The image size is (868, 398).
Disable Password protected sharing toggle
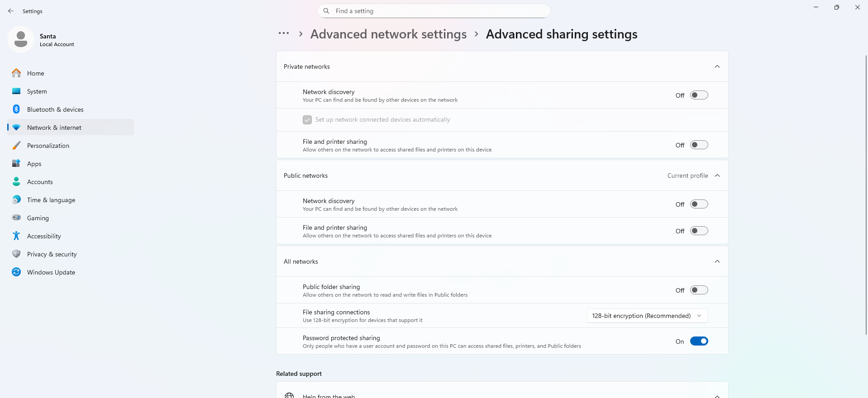click(699, 341)
